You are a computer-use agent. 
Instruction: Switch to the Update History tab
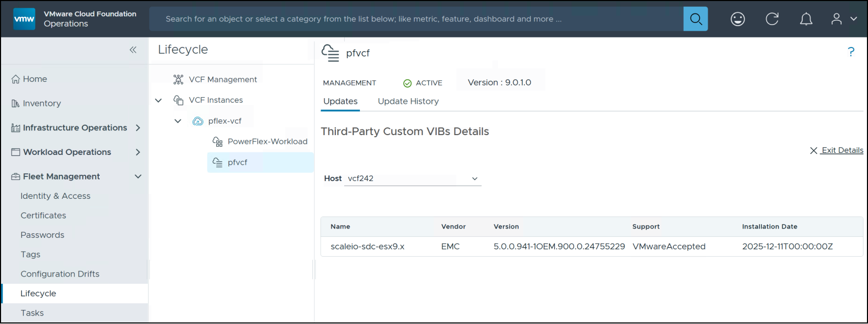tap(408, 101)
